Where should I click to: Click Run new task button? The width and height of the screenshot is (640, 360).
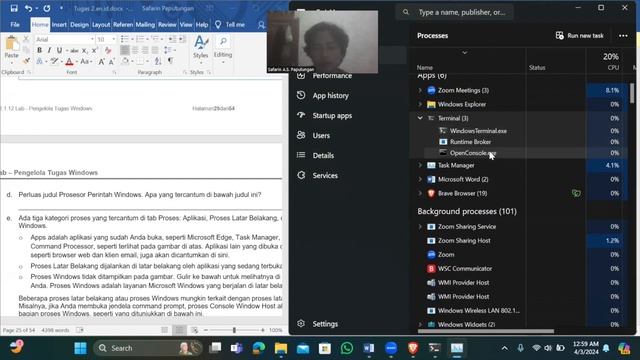580,36
